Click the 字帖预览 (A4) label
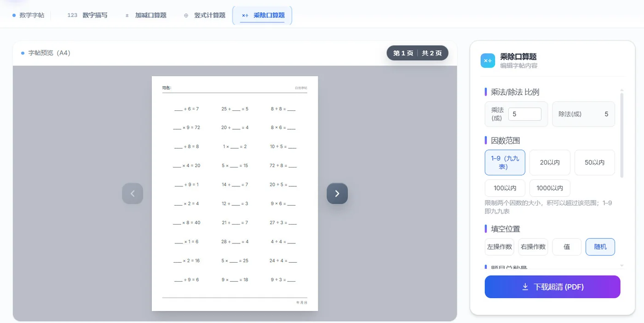This screenshot has height=323, width=644. 49,53
